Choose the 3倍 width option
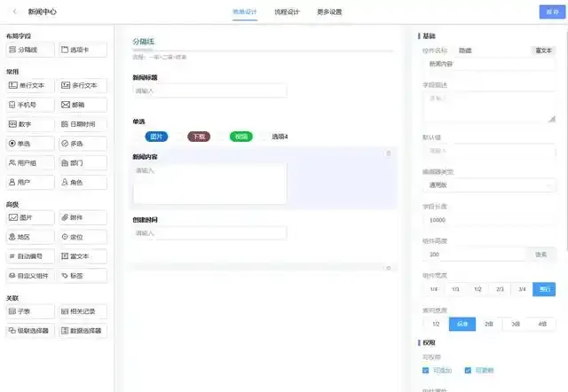Screen dimensions: 568x392 tap(516, 324)
